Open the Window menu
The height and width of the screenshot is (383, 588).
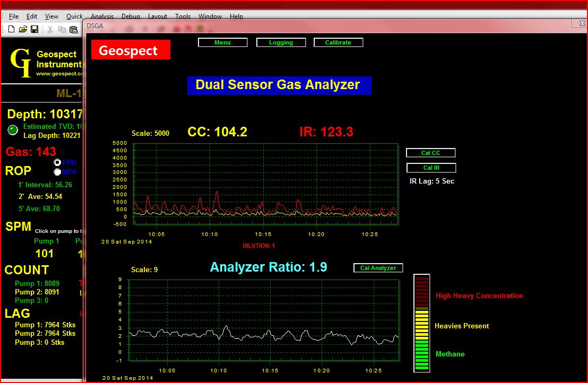point(210,16)
